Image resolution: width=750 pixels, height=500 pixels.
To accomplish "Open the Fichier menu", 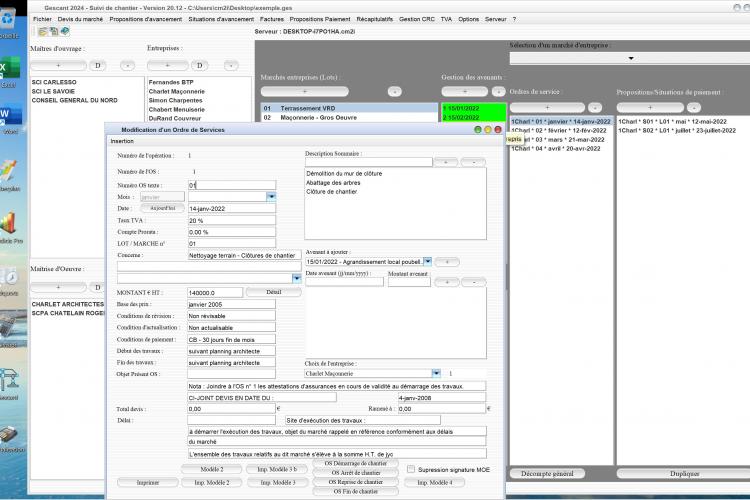I will [42, 19].
